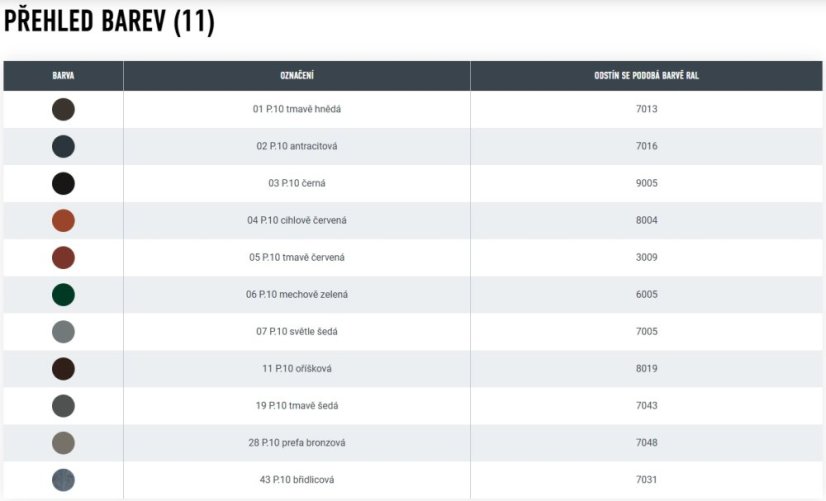
Task: Select the 06 P.10 mechově zelená text
Action: [297, 294]
